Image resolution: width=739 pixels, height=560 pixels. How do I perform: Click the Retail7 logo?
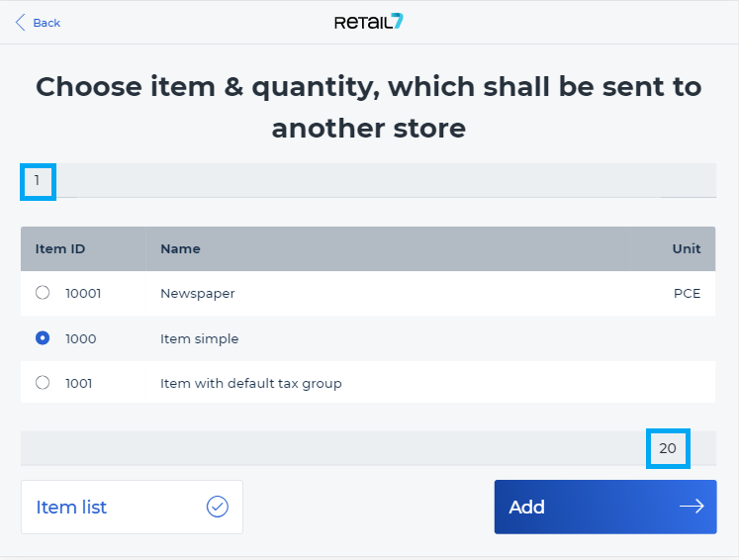click(369, 22)
